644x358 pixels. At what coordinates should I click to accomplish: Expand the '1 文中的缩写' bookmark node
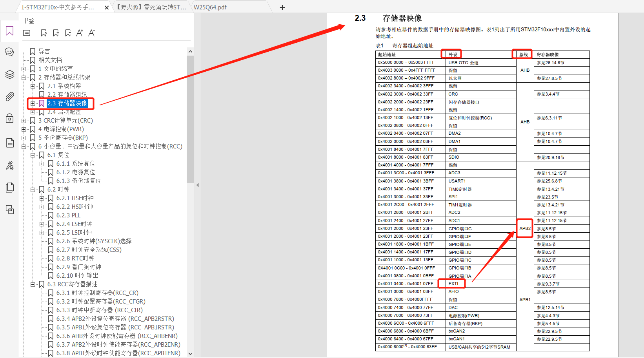24,69
